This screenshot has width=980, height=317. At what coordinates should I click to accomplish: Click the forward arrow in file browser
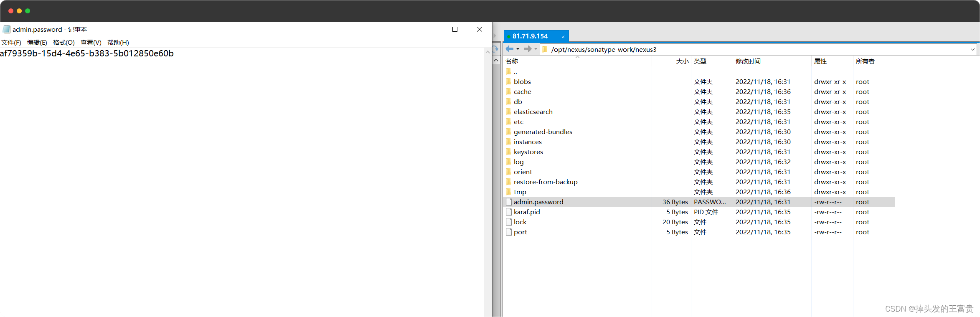click(x=528, y=49)
